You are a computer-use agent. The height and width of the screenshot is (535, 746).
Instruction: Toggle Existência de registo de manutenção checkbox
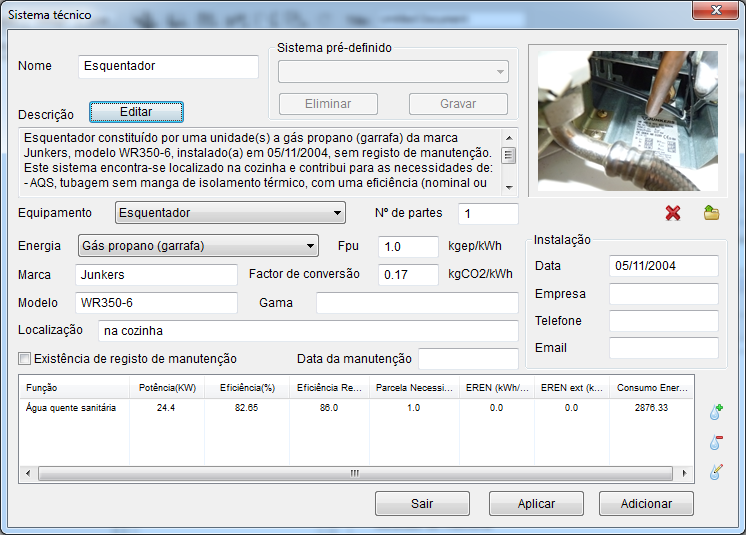click(25, 358)
